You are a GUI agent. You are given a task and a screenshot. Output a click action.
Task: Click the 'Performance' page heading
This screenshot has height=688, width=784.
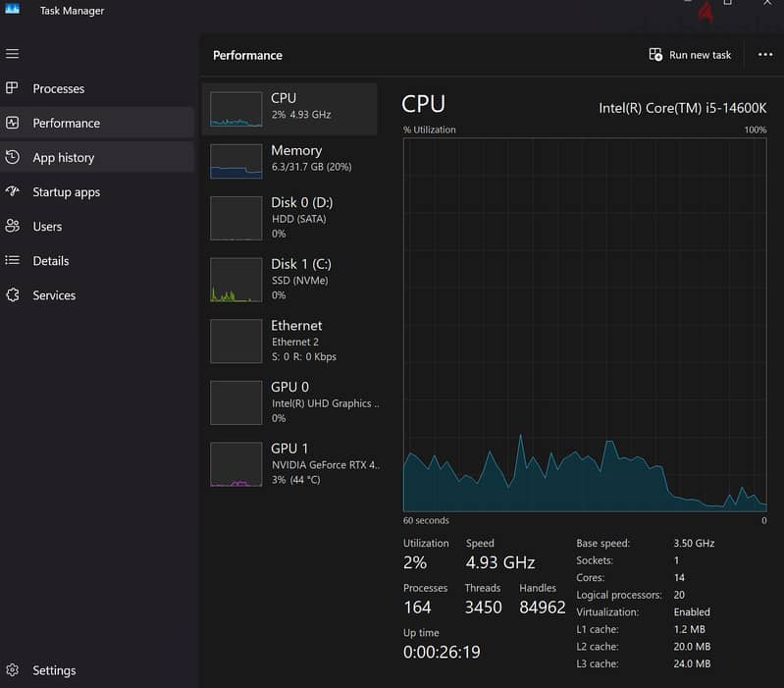point(247,55)
